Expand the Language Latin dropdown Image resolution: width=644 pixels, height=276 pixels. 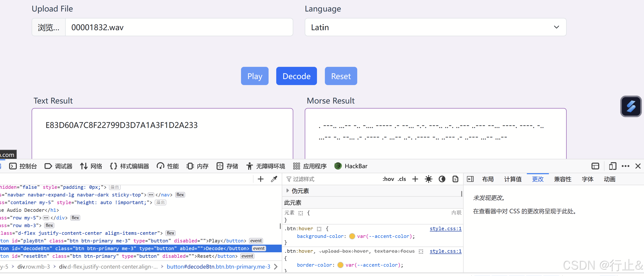click(x=435, y=27)
